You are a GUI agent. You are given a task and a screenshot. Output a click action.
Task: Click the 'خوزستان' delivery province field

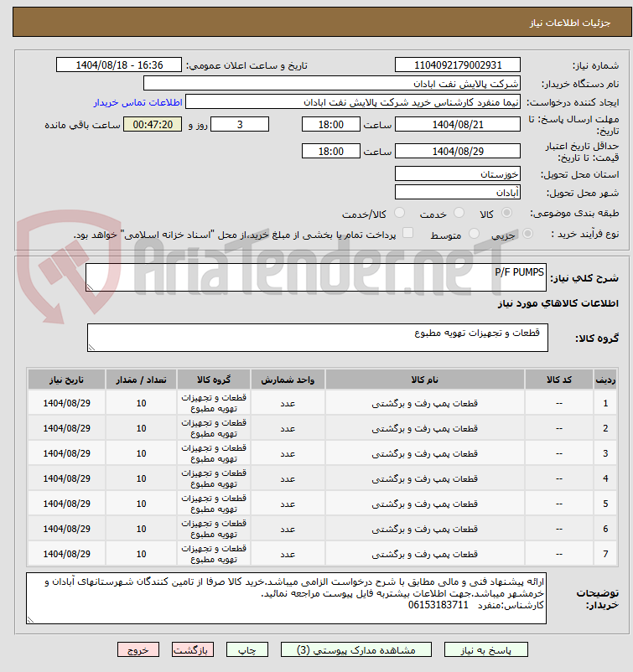click(458, 174)
